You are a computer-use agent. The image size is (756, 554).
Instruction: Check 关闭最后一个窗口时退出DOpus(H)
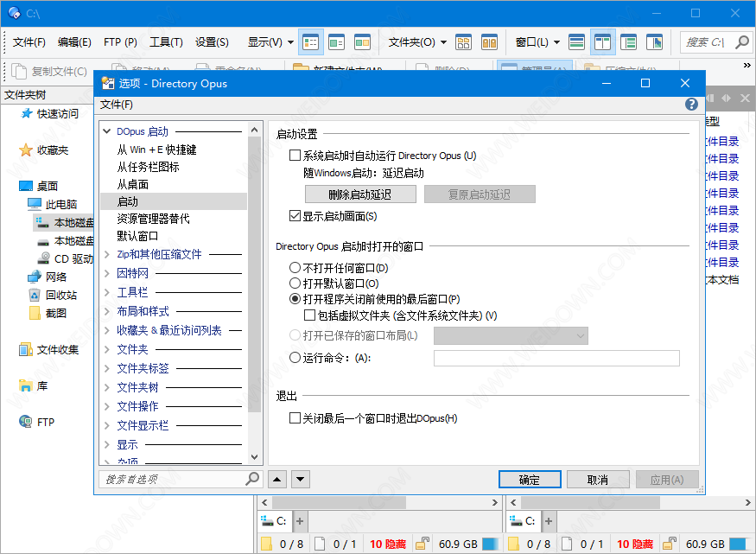295,418
